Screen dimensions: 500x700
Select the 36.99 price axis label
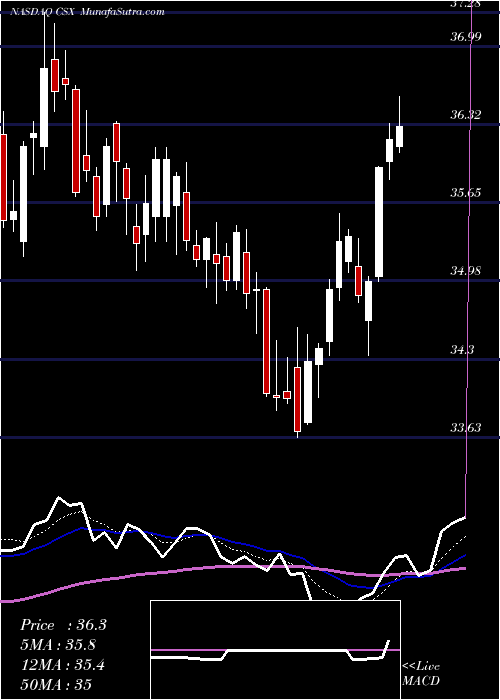pyautogui.click(x=466, y=37)
